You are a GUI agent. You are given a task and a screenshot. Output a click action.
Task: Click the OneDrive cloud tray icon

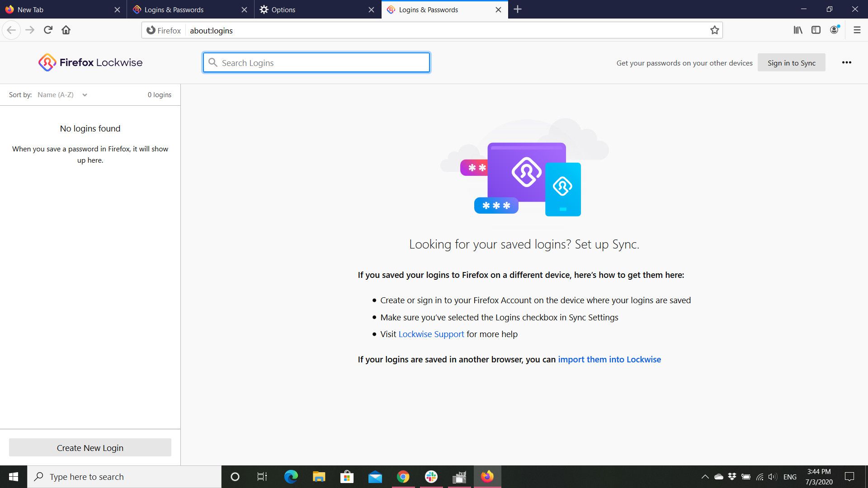(x=718, y=477)
